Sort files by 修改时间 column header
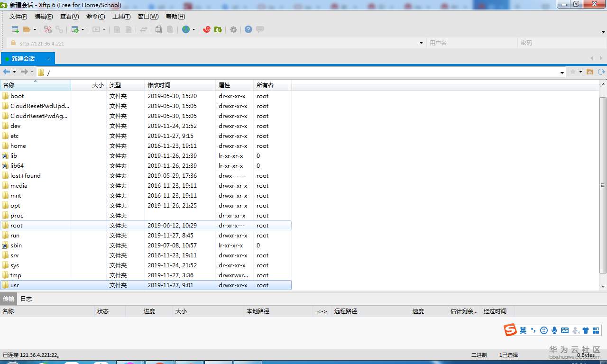Viewport: 607px width, 364px height. 180,85
